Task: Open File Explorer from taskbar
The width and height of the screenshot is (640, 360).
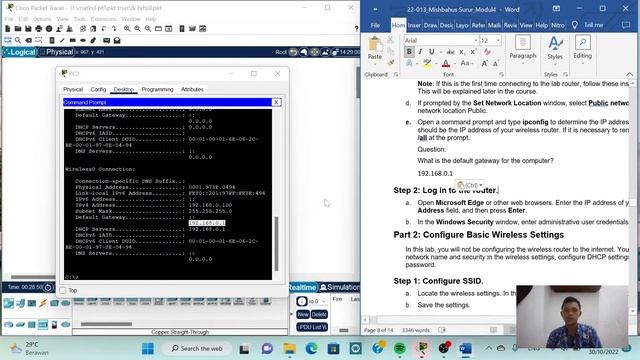Action: pyautogui.click(x=289, y=349)
